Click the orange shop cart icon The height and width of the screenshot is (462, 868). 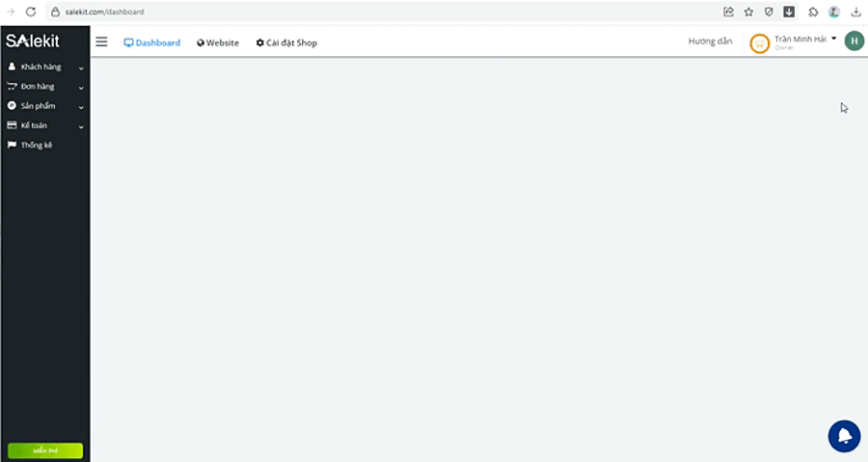[x=760, y=43]
